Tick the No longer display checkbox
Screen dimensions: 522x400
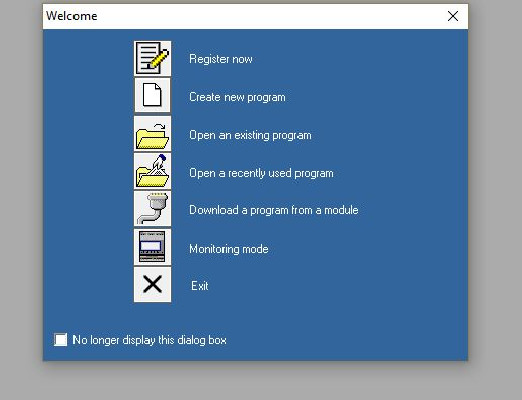tap(61, 340)
